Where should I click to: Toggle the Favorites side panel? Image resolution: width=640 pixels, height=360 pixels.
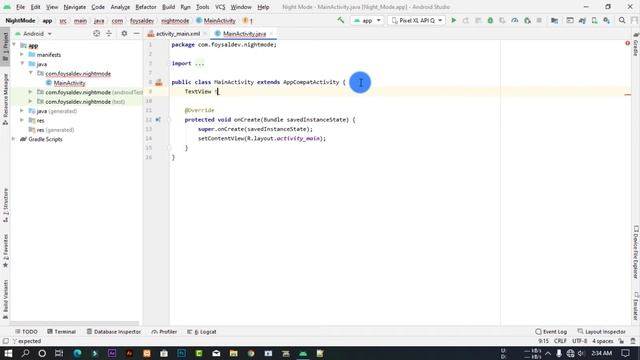pyautogui.click(x=5, y=251)
